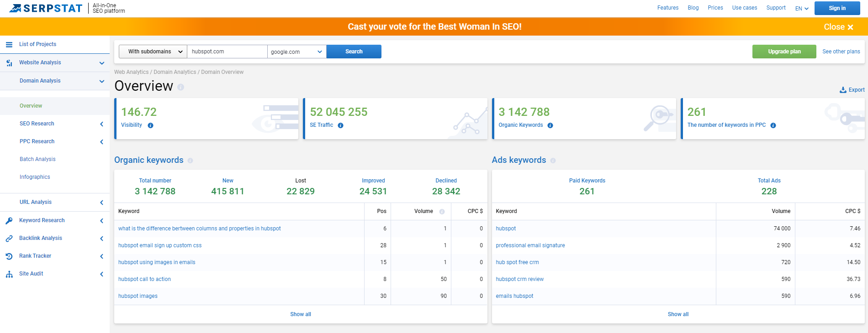
Task: Expand the EN language selector
Action: 802,8
